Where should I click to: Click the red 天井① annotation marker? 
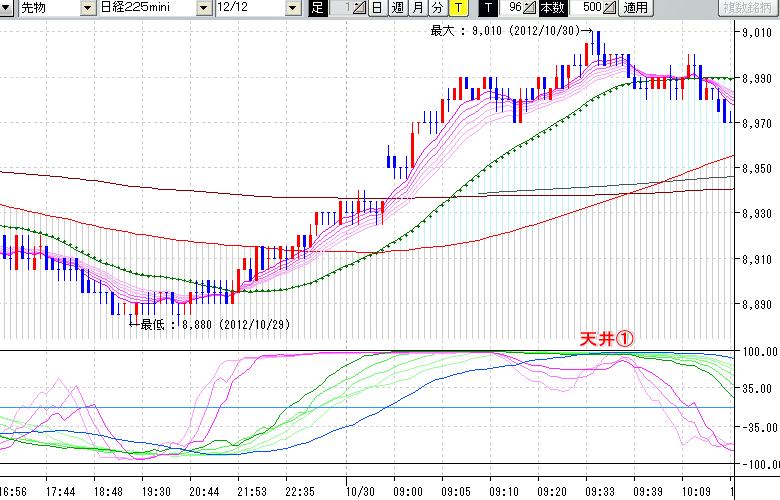pyautogui.click(x=607, y=340)
